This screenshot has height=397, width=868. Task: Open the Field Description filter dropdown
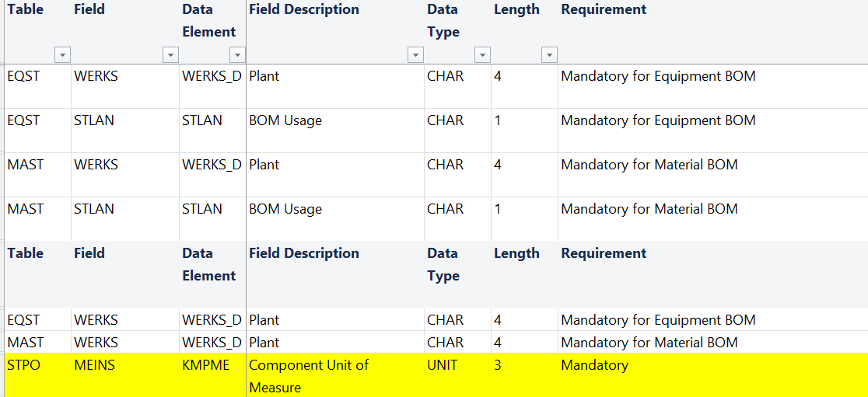click(415, 55)
